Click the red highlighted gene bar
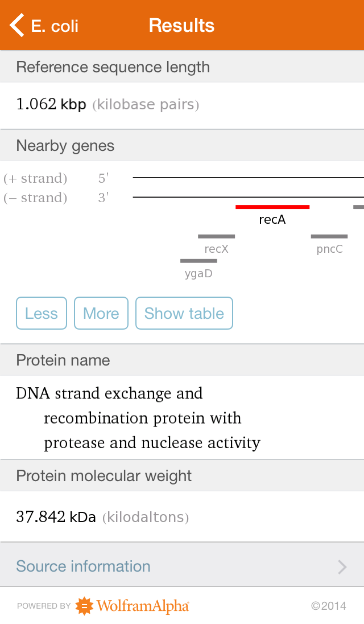 [x=272, y=207]
